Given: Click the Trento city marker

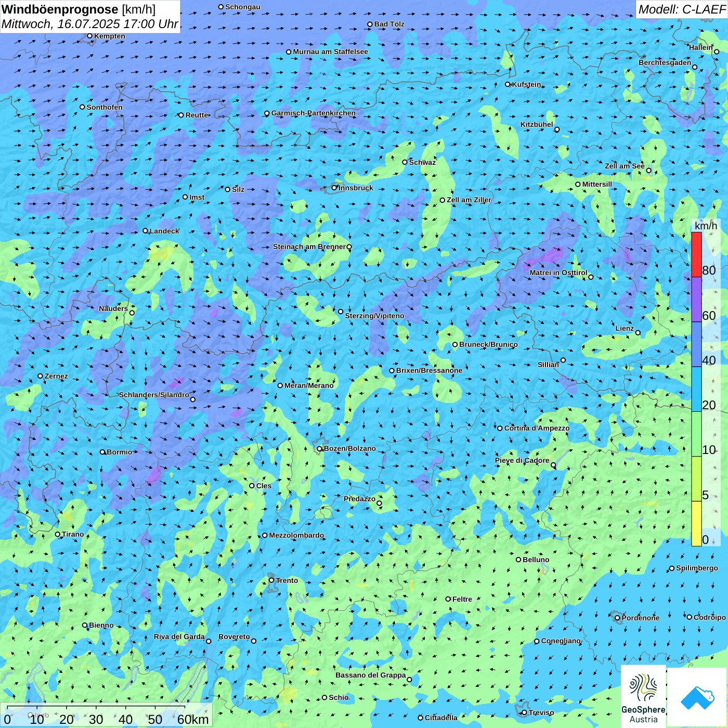Looking at the screenshot, I should (271, 580).
